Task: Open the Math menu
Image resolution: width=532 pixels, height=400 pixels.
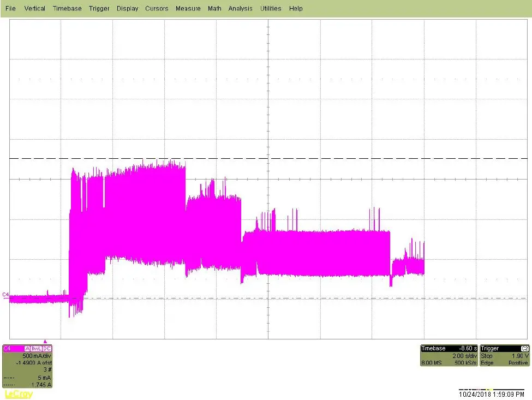Action: [214, 9]
